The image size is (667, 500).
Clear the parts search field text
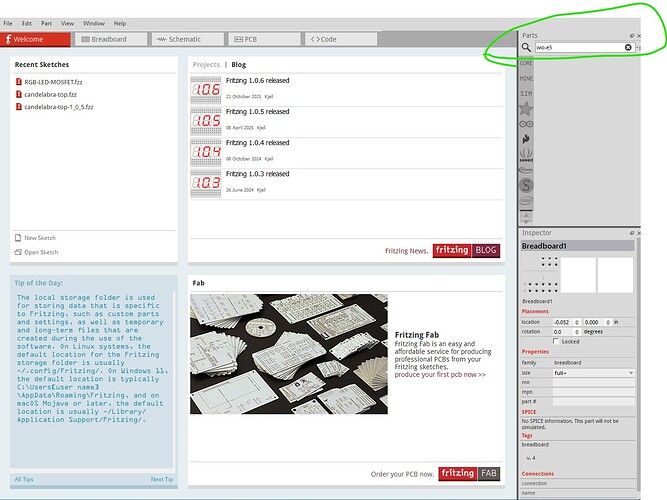coord(629,47)
